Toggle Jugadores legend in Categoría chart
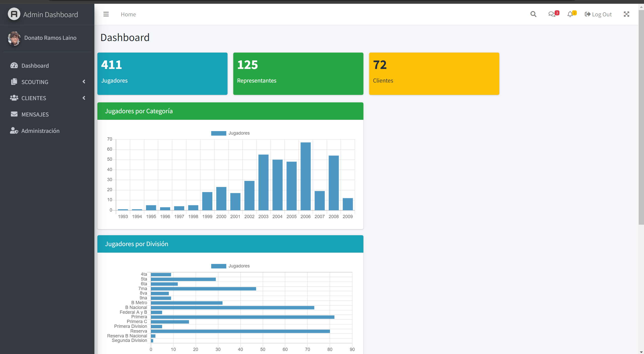Image resolution: width=644 pixels, height=354 pixels. click(x=230, y=133)
